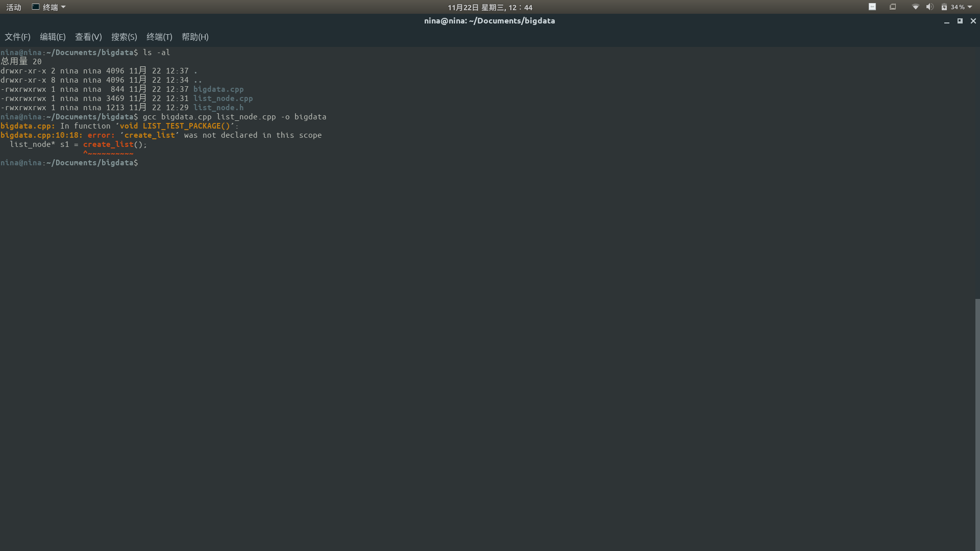Click the list_node.h file name in listing
Viewport: 980px width, 551px height.
tap(218, 108)
